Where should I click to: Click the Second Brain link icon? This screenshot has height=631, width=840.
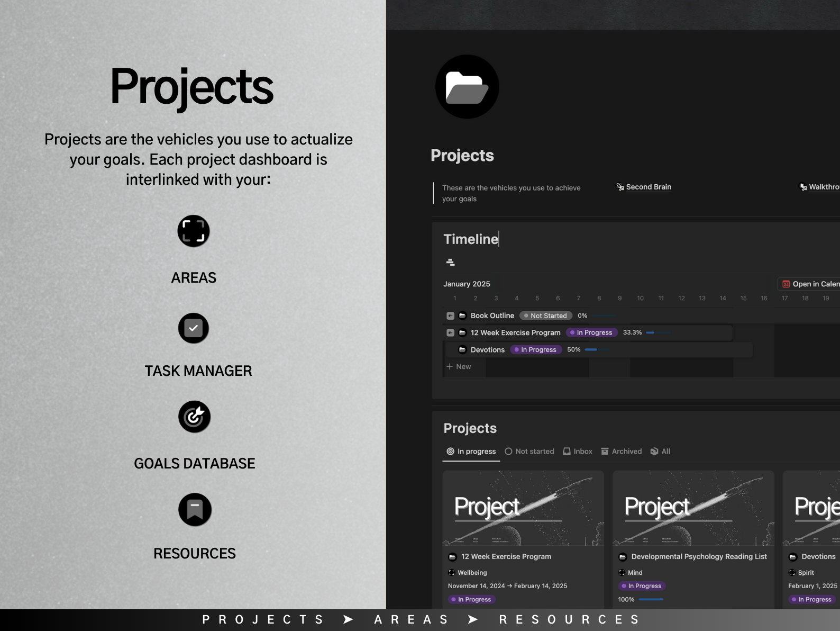coord(620,187)
